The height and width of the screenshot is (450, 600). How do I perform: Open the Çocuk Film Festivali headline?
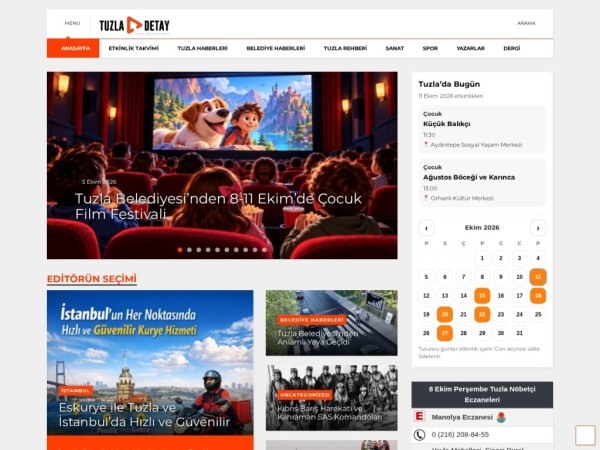(x=218, y=206)
